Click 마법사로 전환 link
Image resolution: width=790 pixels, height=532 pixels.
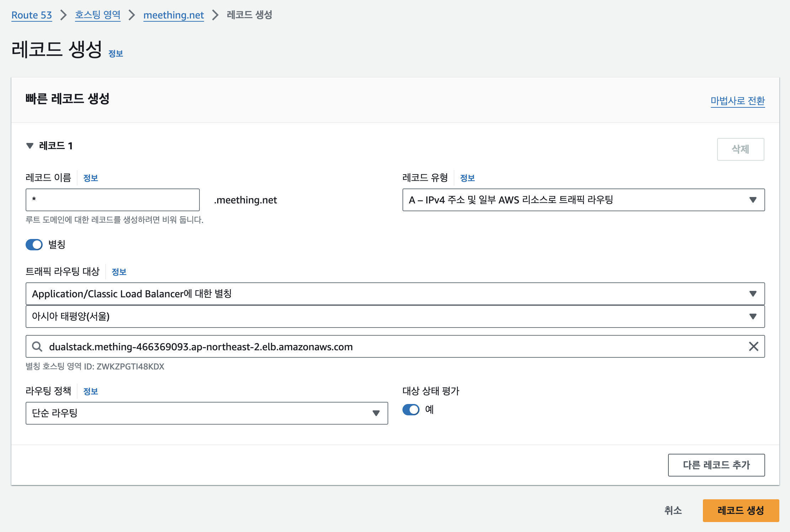click(x=737, y=101)
